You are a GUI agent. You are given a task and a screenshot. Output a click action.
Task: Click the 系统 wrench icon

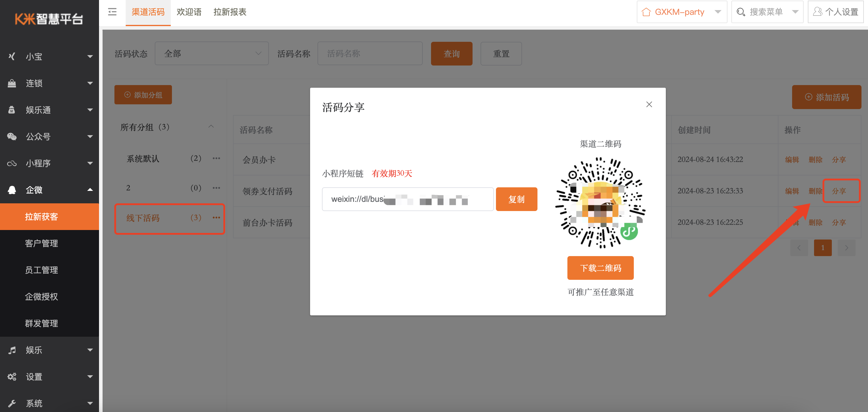pos(12,403)
